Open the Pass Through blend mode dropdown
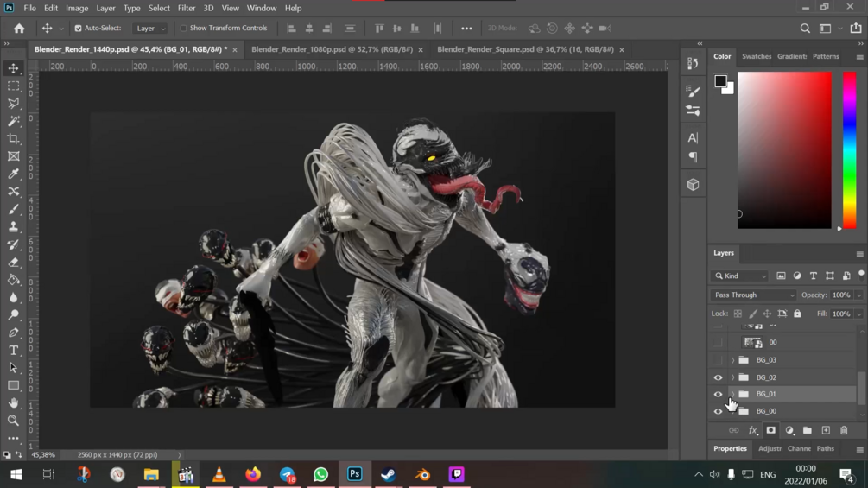 pos(753,295)
